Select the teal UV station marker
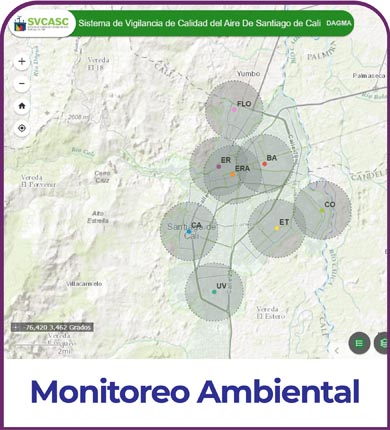This screenshot has width=390, height=430. pos(214,292)
